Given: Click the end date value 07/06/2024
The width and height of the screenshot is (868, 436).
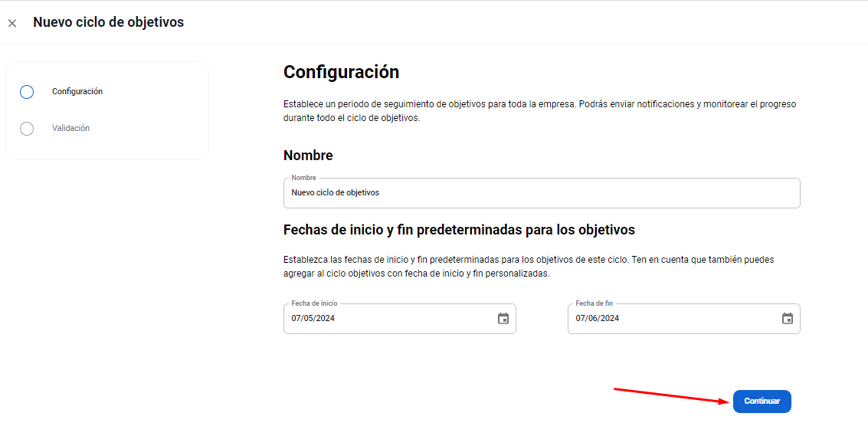Looking at the screenshot, I should pos(598,319).
